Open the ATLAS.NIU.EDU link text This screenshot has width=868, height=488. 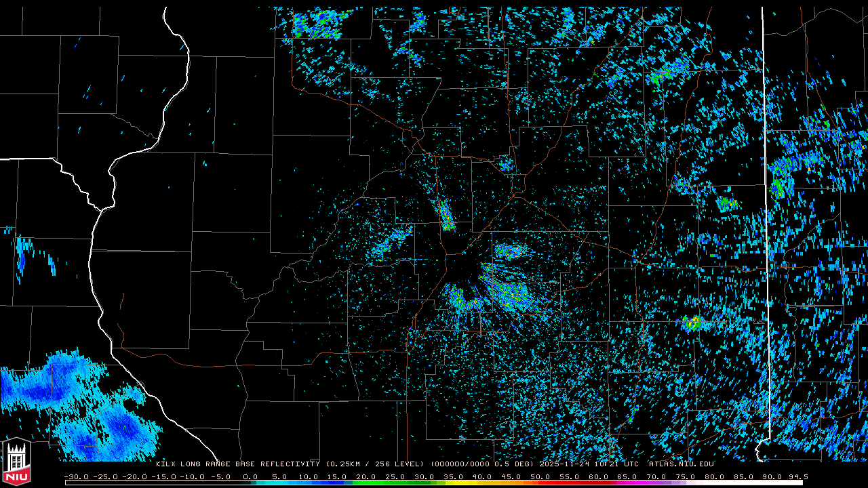[681, 464]
